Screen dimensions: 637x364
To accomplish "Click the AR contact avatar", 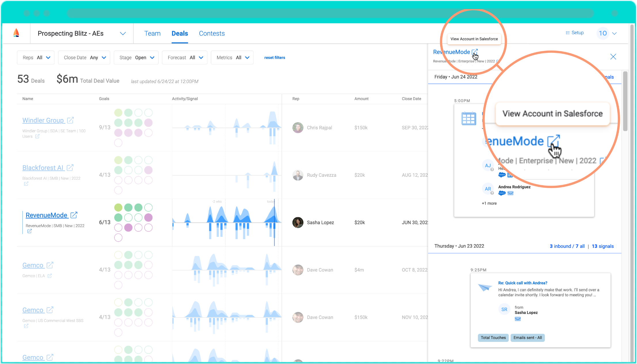I will pyautogui.click(x=488, y=189).
